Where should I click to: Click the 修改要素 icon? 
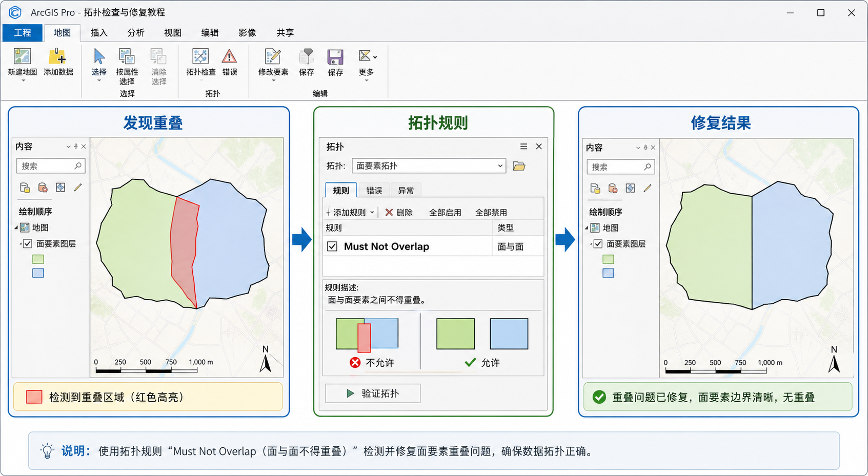tap(273, 57)
